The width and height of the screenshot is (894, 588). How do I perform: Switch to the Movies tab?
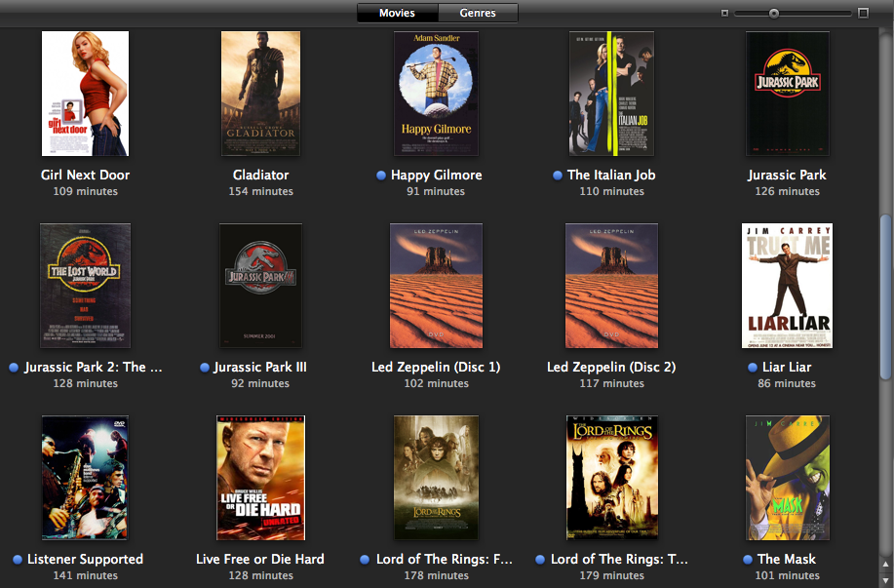[x=398, y=13]
